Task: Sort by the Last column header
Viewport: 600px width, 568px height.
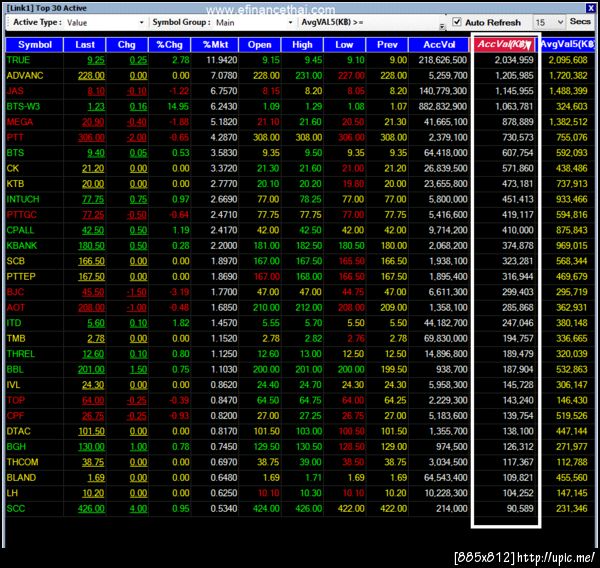Action: click(85, 45)
